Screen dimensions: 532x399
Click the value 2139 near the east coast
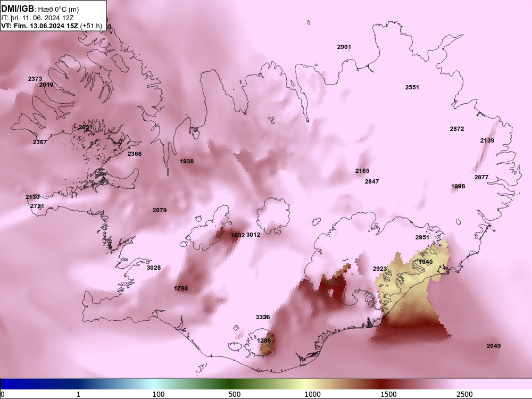pos(487,140)
